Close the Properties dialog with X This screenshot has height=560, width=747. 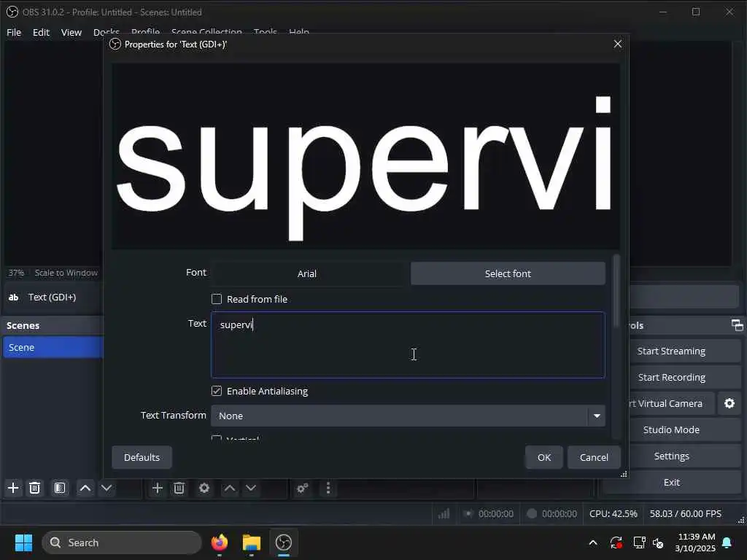point(618,44)
